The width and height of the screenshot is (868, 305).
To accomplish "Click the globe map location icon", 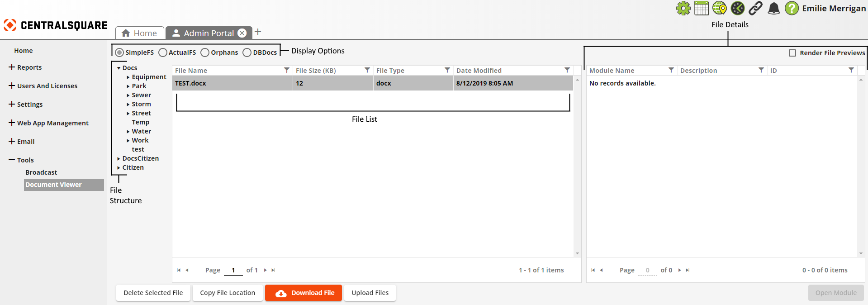I will tap(719, 8).
